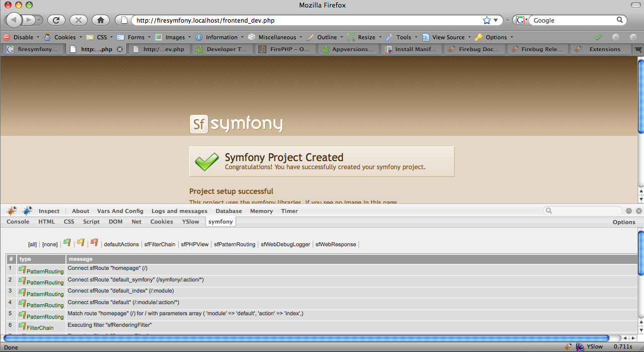Minimize Firebug panel with the up-arrow button
This screenshot has height=352, width=644.
[x=629, y=211]
